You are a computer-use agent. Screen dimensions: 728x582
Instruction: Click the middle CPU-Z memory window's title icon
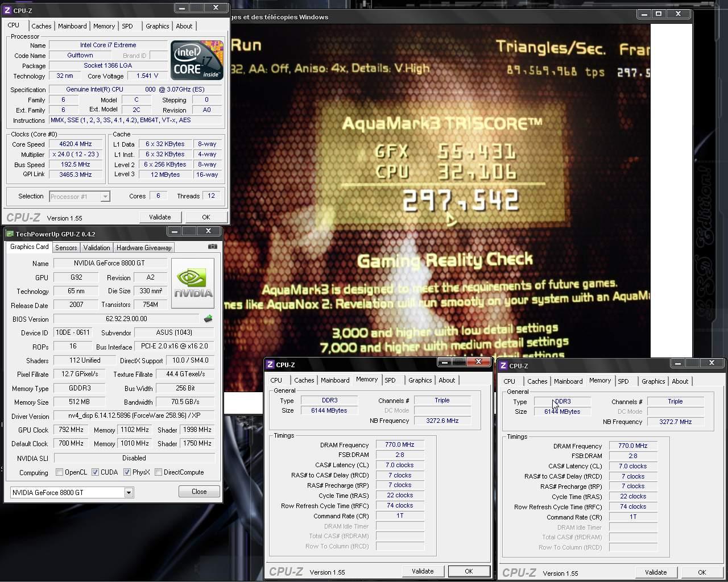(270, 364)
